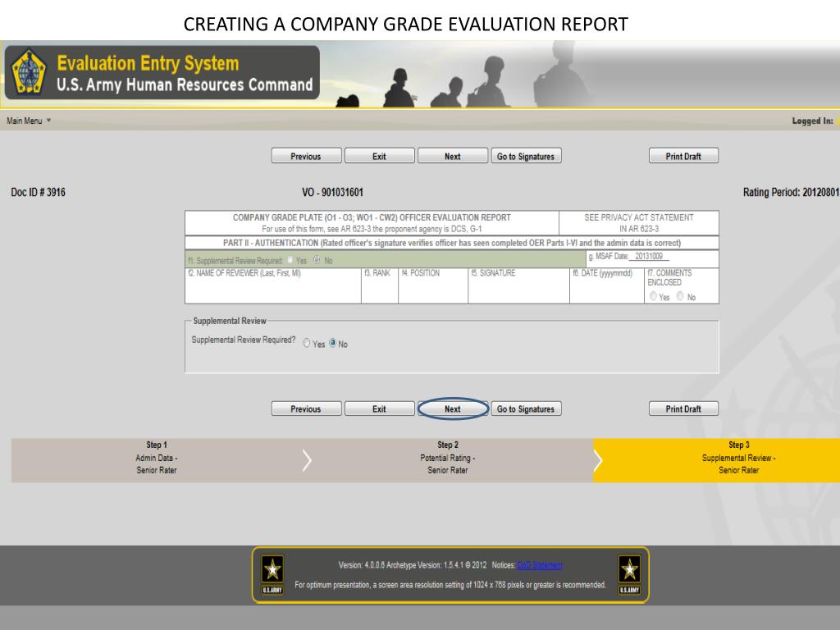This screenshot has width=840, height=630.
Task: Click the f4 Position cell
Action: 433,286
